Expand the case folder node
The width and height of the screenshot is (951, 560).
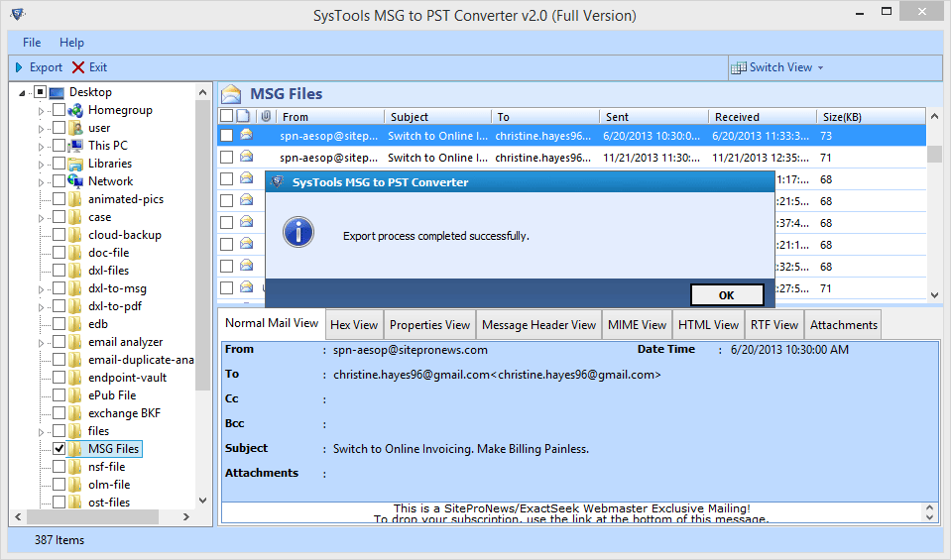(42, 218)
